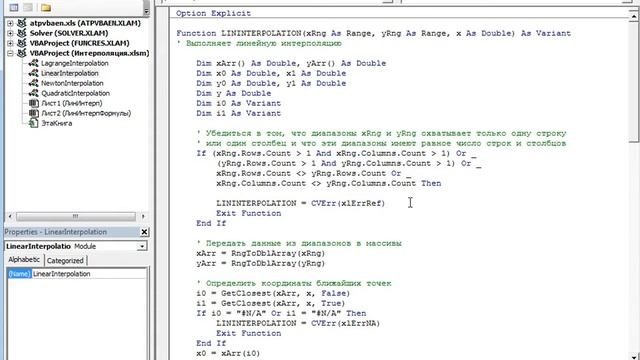
Task: Select the Интерполяция.xlsm project icon
Action: click(x=22, y=53)
